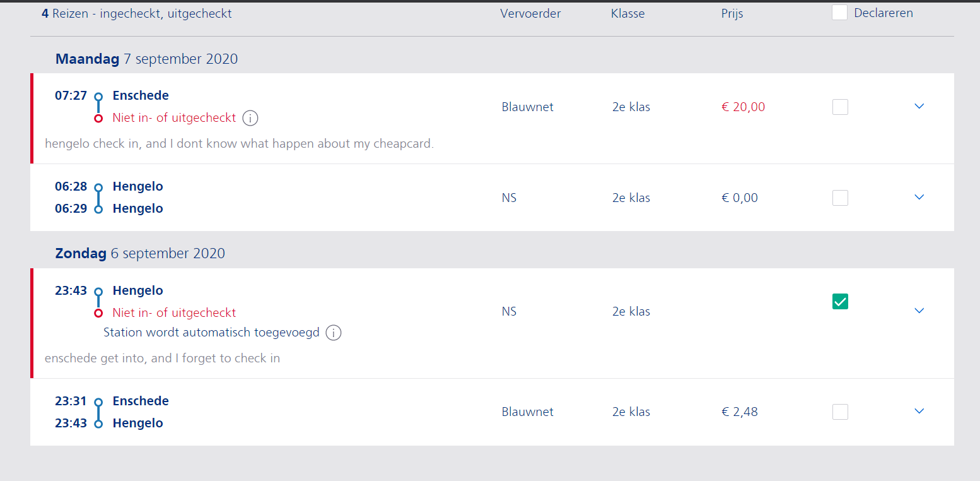Expand the 06:28 Hengelo NS trip details
Screen dimensions: 980x481
(919, 197)
